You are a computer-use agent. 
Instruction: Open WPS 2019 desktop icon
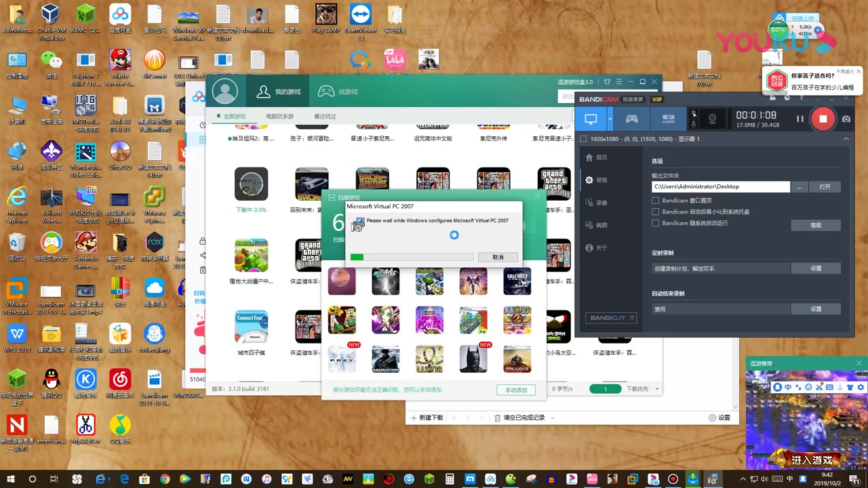[x=17, y=338]
